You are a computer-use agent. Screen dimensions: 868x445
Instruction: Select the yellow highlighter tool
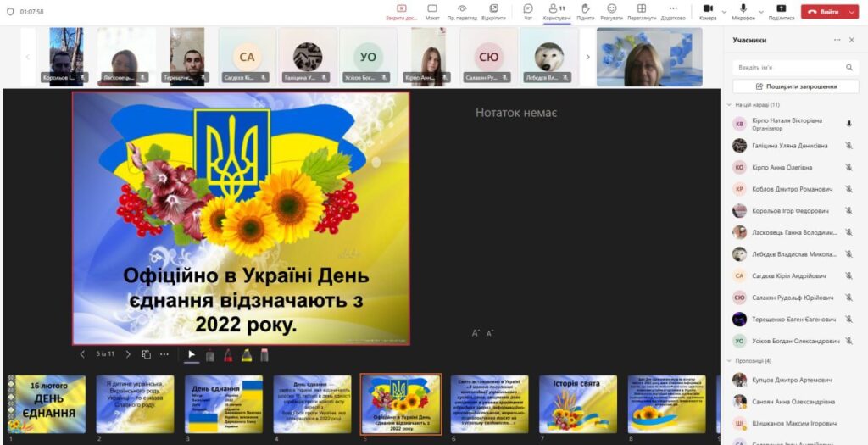point(246,354)
